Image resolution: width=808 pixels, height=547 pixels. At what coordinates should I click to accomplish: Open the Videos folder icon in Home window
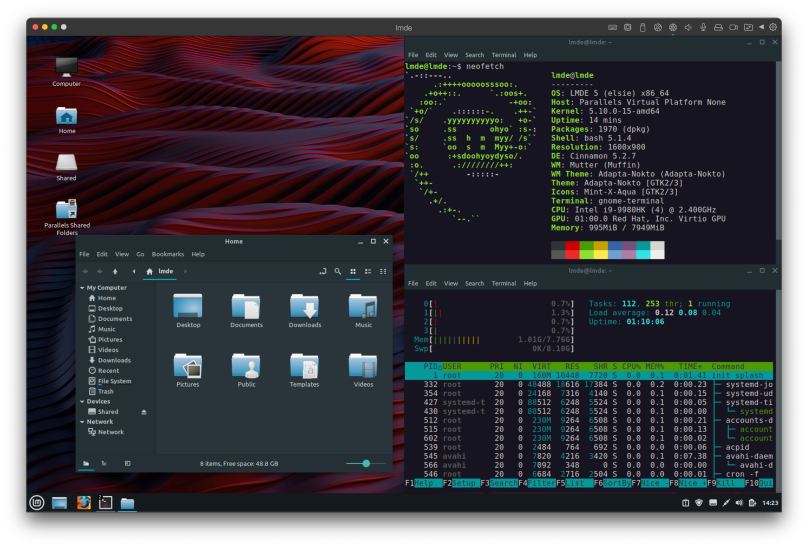(x=363, y=370)
